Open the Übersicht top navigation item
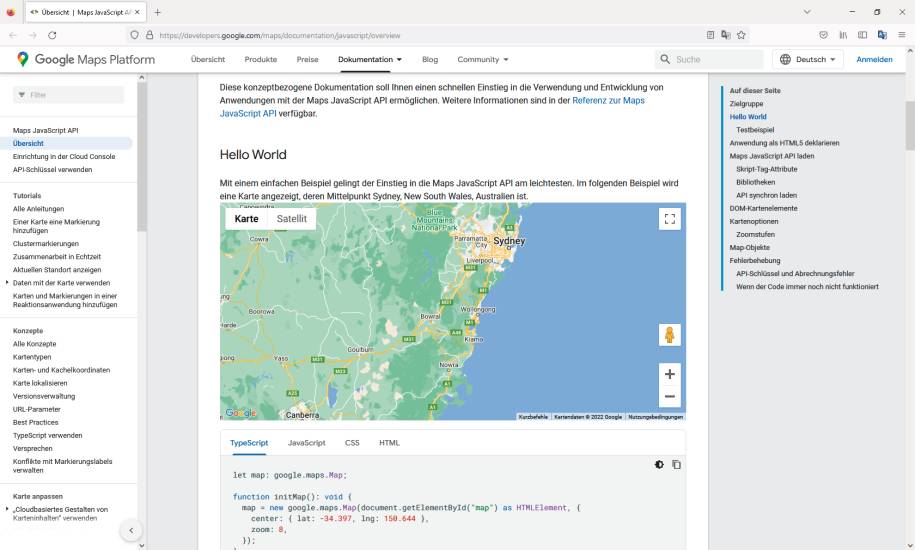This screenshot has height=550, width=915. (208, 59)
